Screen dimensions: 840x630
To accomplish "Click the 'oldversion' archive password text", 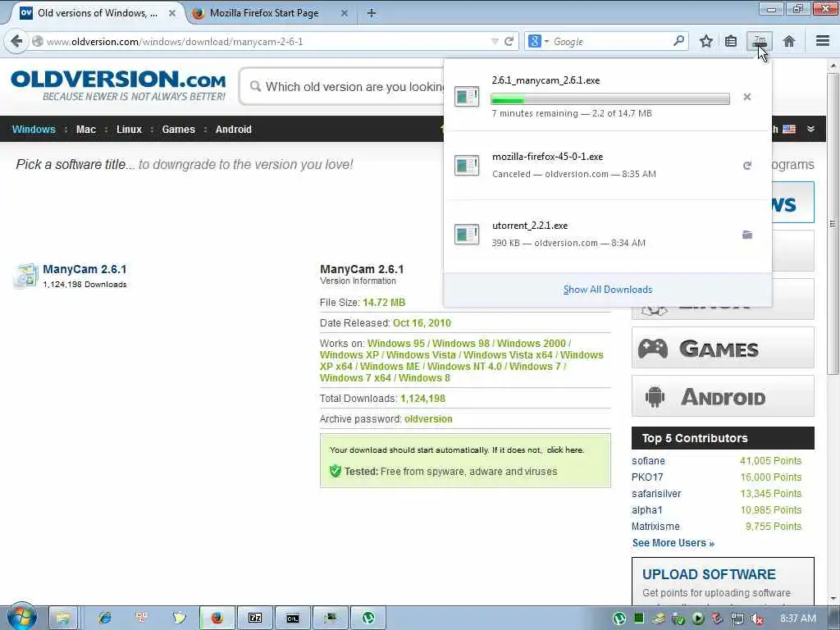I will [x=428, y=419].
